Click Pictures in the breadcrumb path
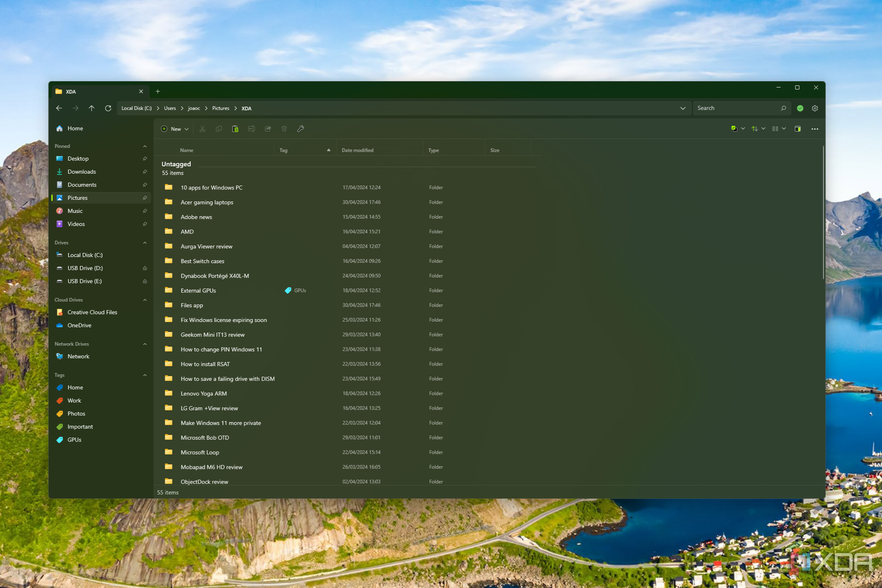Screen dimensions: 882x588 click(221, 108)
